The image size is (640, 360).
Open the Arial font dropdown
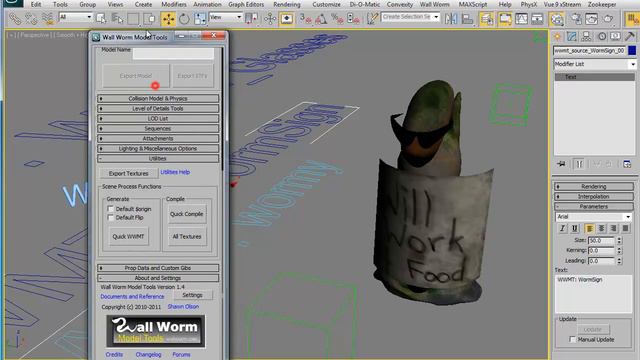point(593,217)
